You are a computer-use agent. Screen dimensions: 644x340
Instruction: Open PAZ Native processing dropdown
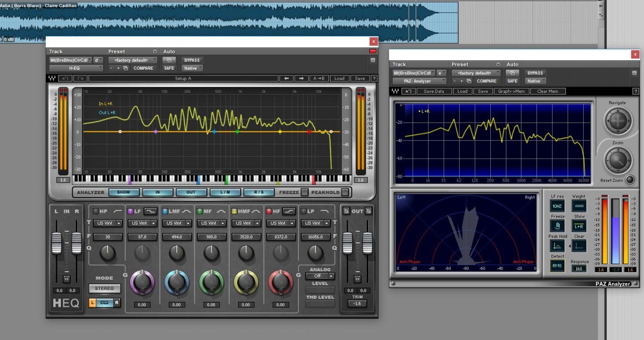tap(536, 81)
